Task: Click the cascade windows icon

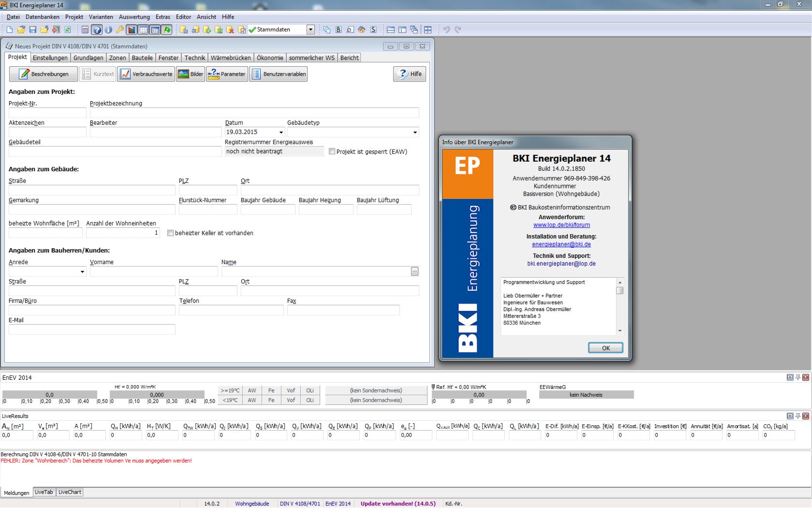Action: click(x=414, y=30)
